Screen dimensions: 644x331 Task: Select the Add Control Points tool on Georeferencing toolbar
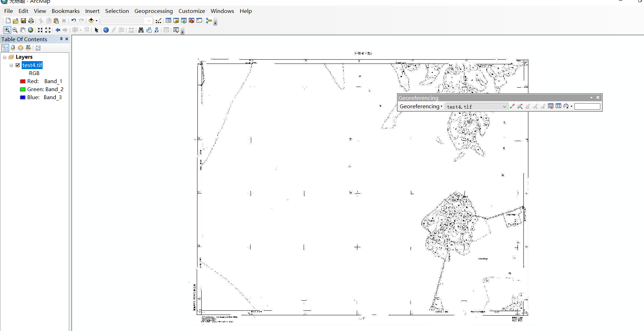pyautogui.click(x=512, y=106)
